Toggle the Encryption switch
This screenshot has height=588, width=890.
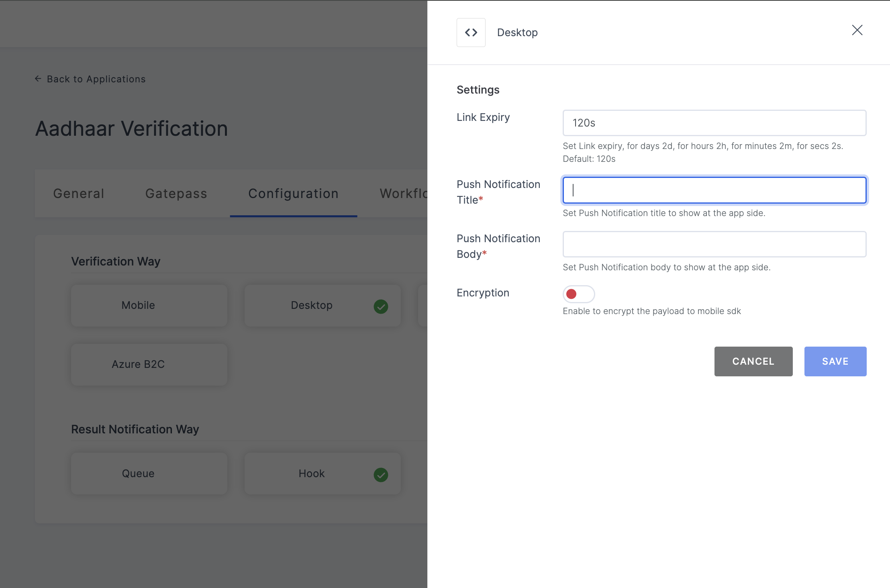click(x=578, y=294)
